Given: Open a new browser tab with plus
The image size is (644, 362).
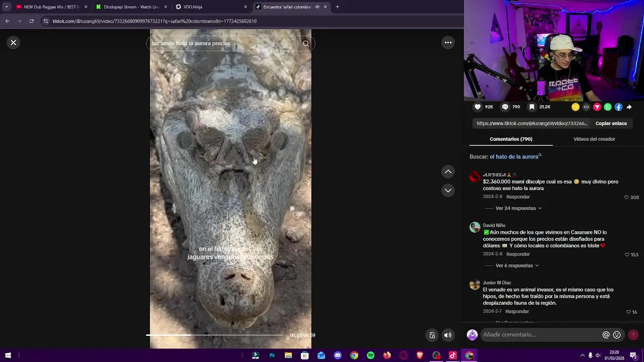Looking at the screenshot, I should tap(337, 7).
